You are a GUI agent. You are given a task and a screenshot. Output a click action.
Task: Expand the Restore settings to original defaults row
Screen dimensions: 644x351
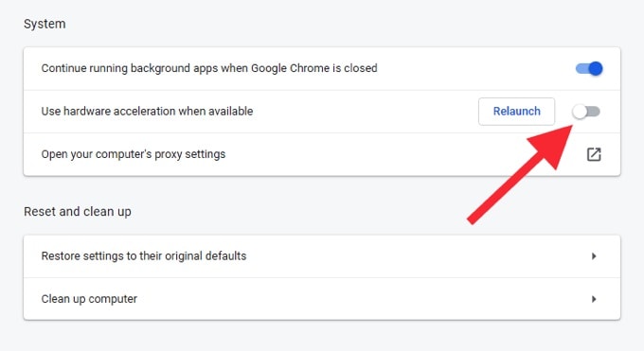coord(322,256)
